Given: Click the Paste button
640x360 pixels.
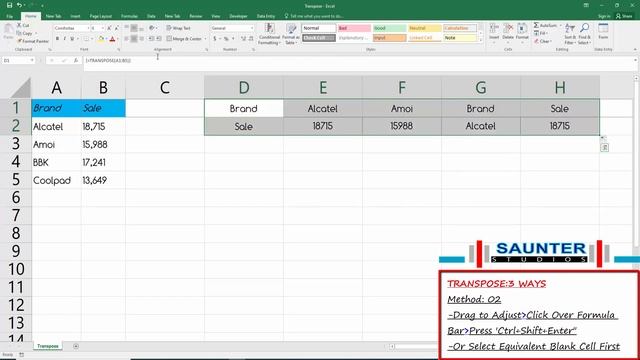Looking at the screenshot, I should coord(8,32).
